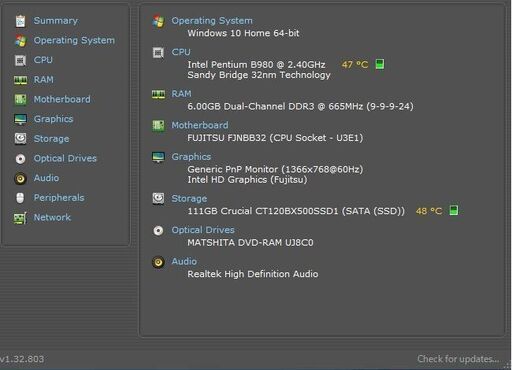Viewport: 512px width, 370px height.
Task: Click the Windows flag icon in summary panel
Action: pos(158,21)
